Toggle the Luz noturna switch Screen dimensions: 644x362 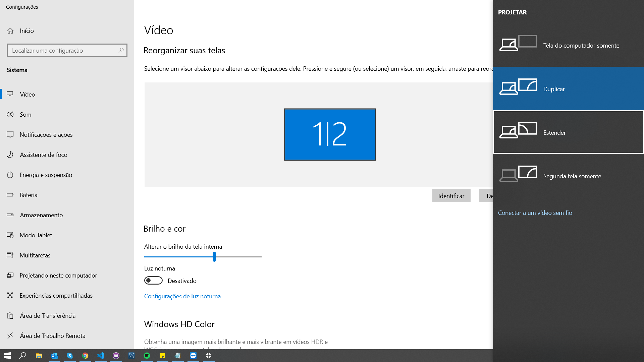tap(153, 281)
